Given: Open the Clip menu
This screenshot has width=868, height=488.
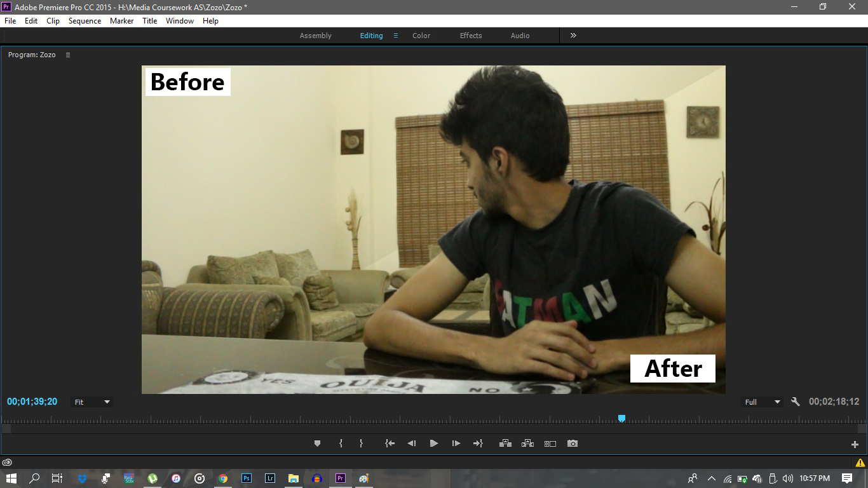Looking at the screenshot, I should 53,21.
